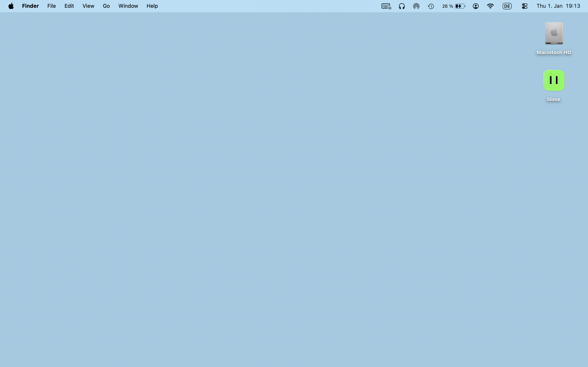
Task: Select the green Slime app icon
Action: click(x=553, y=80)
